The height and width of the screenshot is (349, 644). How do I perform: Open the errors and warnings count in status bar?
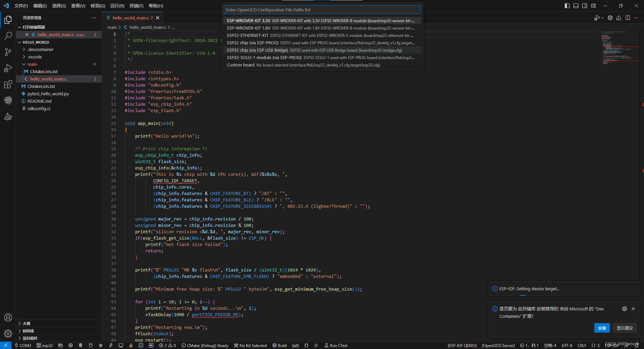click(x=167, y=345)
